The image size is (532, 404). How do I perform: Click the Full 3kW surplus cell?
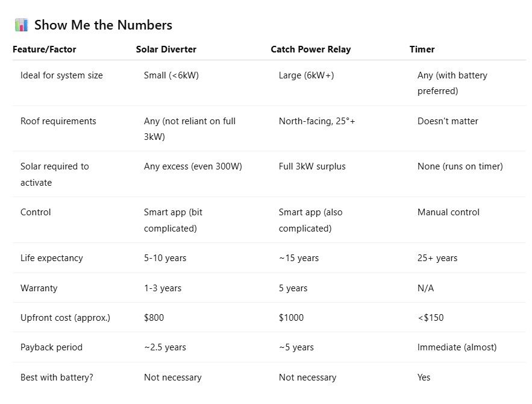[x=312, y=166]
